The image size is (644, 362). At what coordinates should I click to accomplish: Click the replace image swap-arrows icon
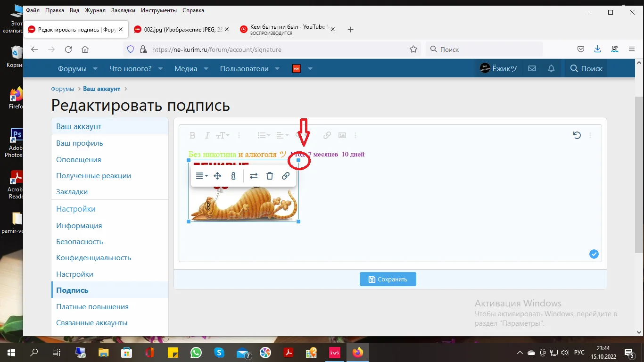tap(254, 176)
